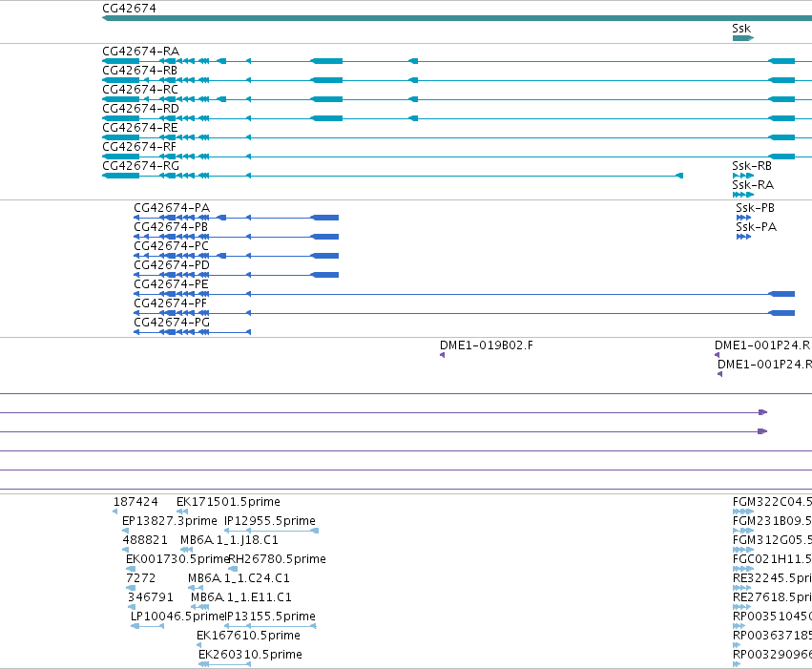Click the 346791 feature glyph
Screen dimensions: 812x669
click(x=132, y=607)
